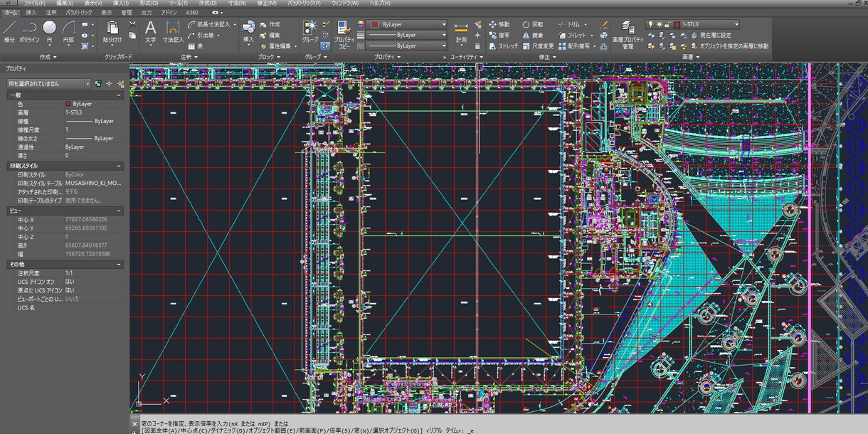This screenshot has width=868, height=434.
Task: Click the Erase icon in 修正 panel
Action: [603, 24]
